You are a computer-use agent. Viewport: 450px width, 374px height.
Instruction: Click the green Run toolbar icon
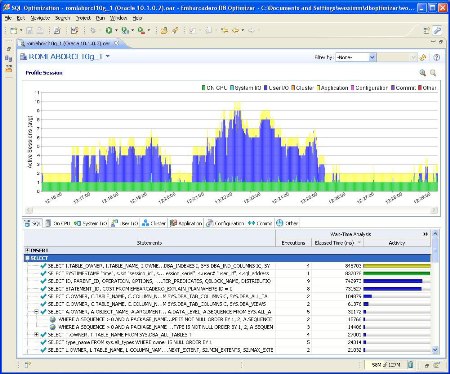[109, 30]
